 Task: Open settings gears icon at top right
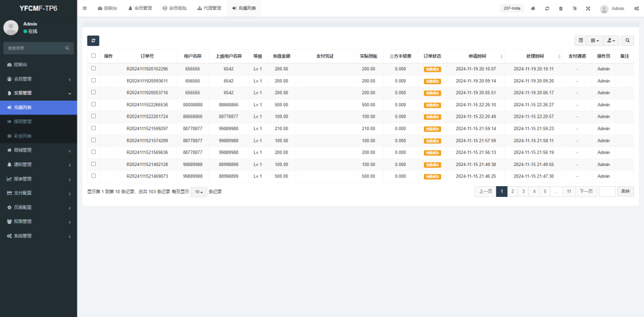click(636, 9)
